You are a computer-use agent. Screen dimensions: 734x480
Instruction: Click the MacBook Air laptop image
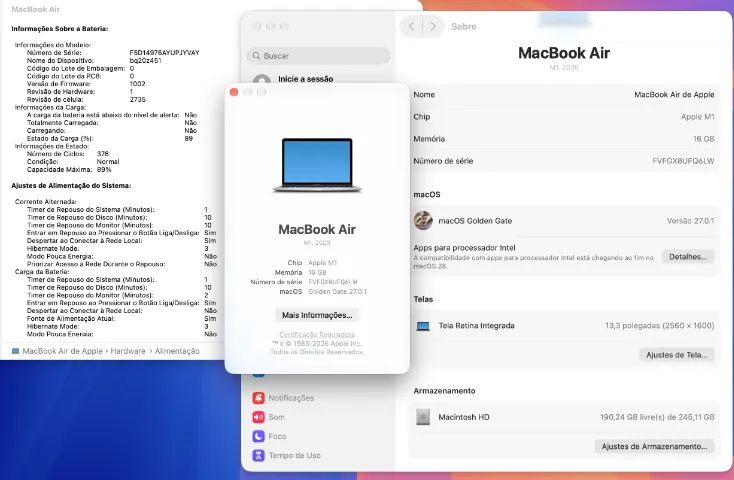tap(317, 165)
